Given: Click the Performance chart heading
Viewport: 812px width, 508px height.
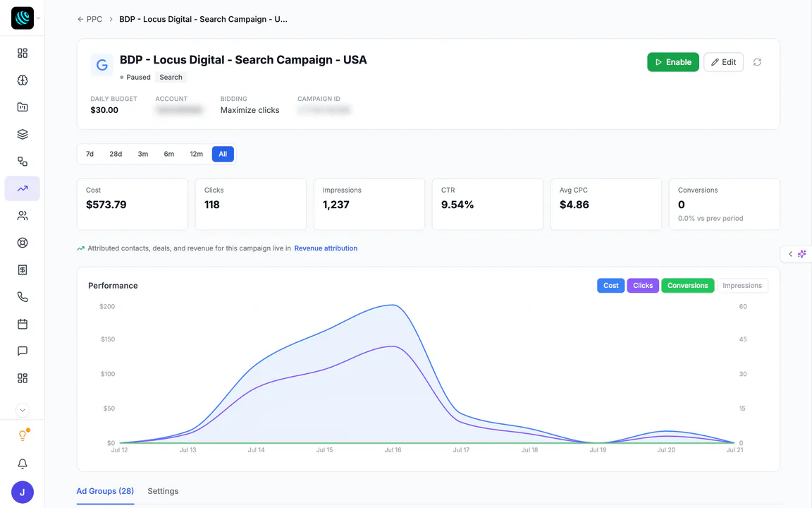Looking at the screenshot, I should coord(113,286).
